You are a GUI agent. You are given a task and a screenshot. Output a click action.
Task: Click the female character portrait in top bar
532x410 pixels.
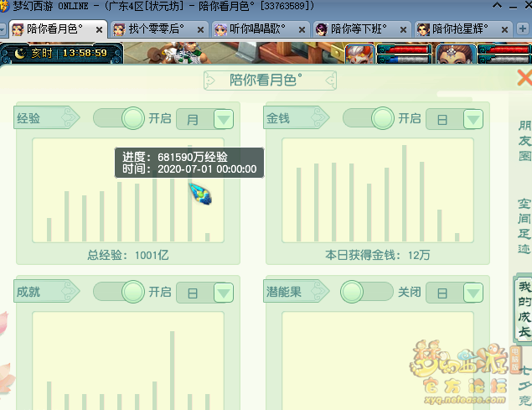(456, 54)
